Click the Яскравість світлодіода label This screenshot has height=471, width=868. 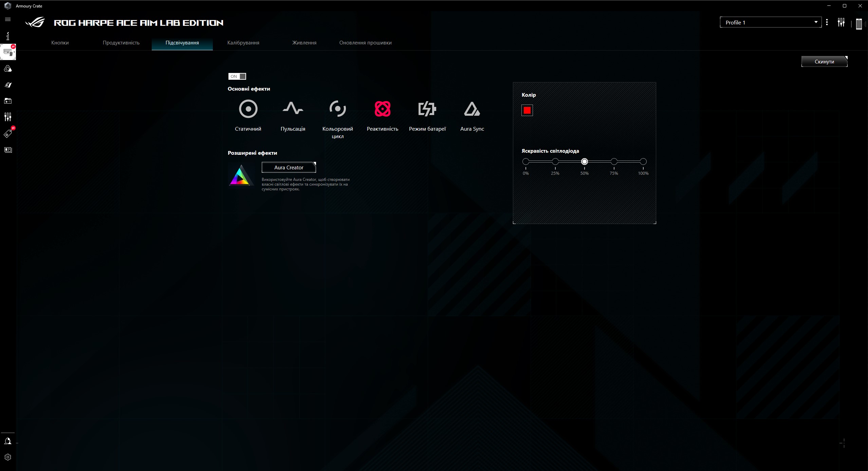tap(550, 151)
